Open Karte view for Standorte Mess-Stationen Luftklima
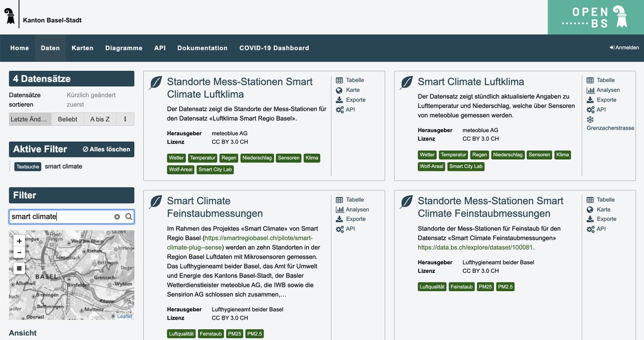Image resolution: width=644 pixels, height=340 pixels. [x=348, y=90]
